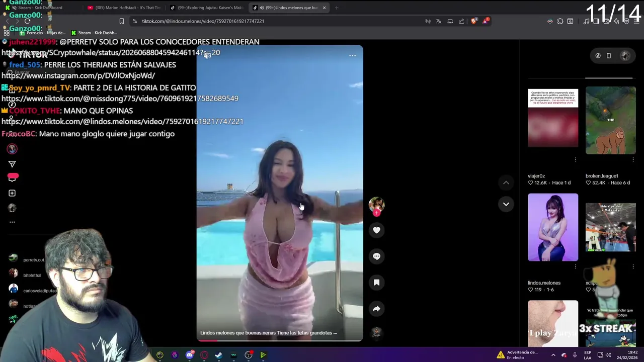This screenshot has width=644, height=362.
Task: Click the viajer0z username label
Action: click(536, 176)
